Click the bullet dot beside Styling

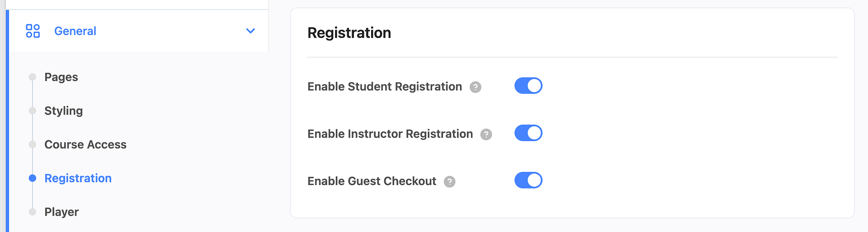(x=33, y=111)
